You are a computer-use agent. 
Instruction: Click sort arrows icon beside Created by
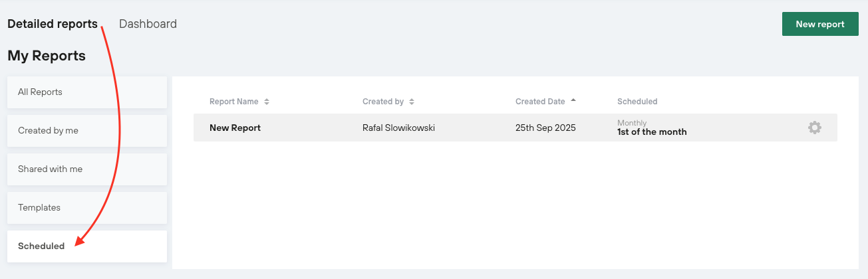point(412,102)
